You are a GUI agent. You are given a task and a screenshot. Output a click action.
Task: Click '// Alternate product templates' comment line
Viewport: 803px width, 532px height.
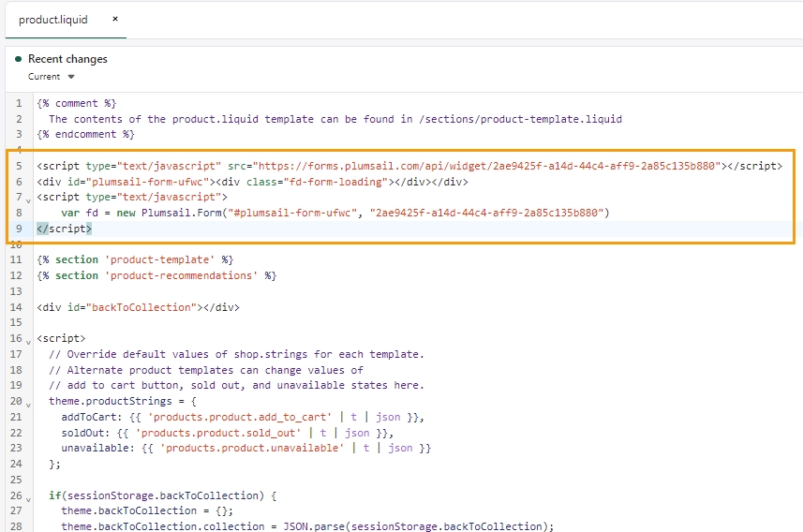click(206, 370)
